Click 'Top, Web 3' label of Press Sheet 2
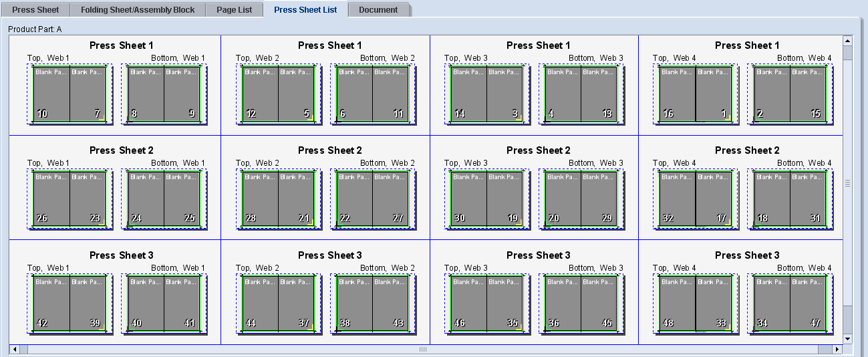 [466, 163]
